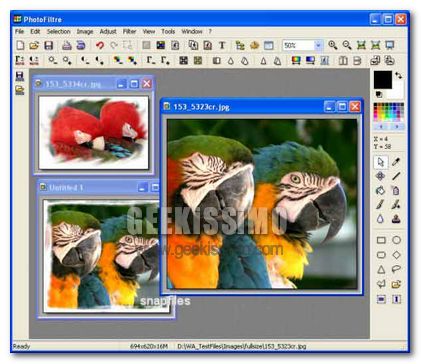Click the Auto levels icon
The image size is (421, 364).
[20, 60]
